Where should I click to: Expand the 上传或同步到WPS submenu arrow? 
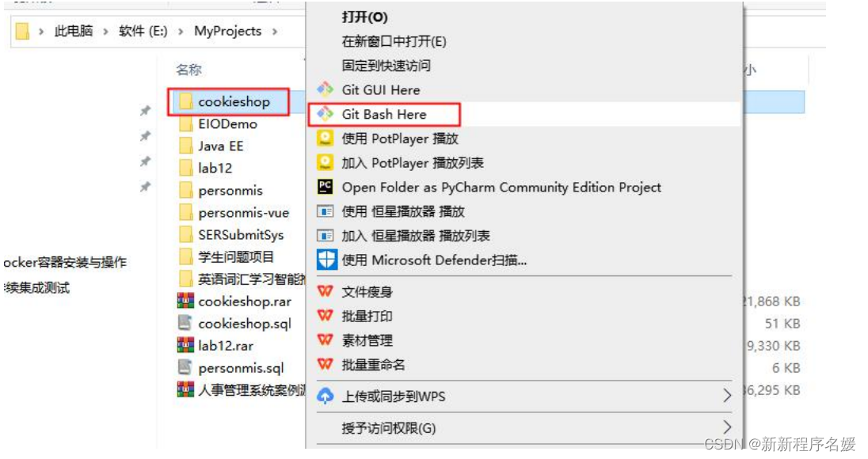[x=727, y=396]
